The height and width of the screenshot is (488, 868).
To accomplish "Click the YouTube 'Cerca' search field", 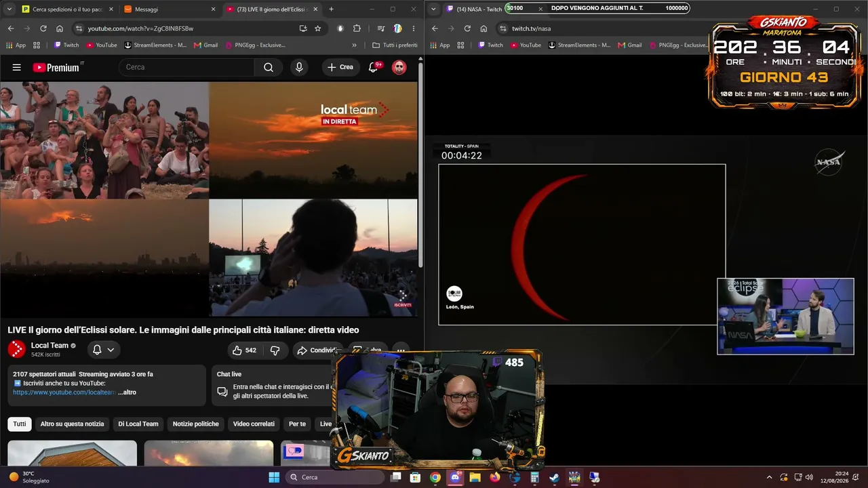I will pos(186,67).
